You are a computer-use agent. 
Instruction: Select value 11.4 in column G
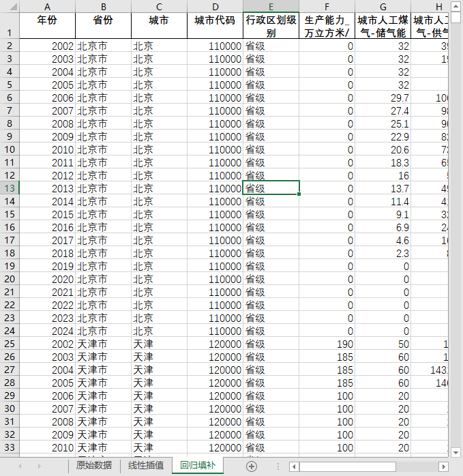[x=383, y=201]
